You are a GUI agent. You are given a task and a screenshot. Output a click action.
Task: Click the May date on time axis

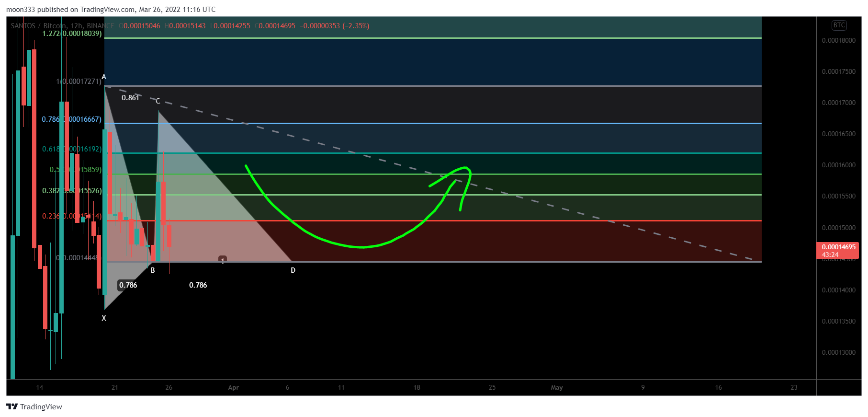[557, 387]
